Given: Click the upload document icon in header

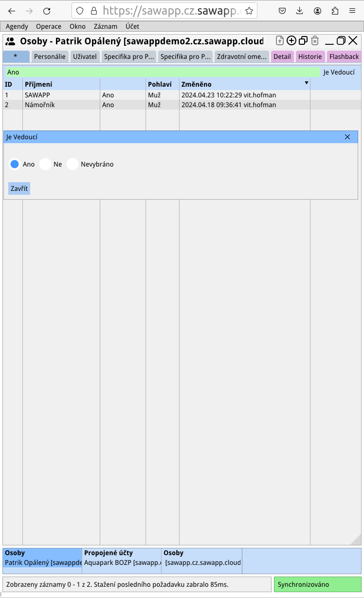Looking at the screenshot, I should click(279, 41).
